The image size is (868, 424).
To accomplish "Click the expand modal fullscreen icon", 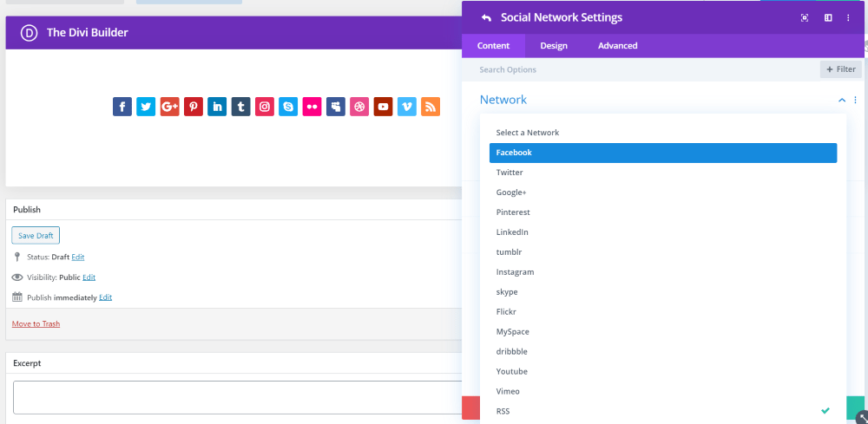I will [805, 17].
